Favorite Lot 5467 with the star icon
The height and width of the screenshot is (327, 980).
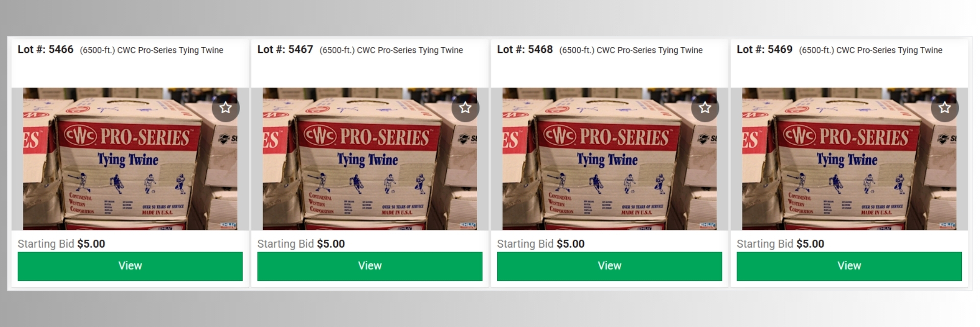465,108
